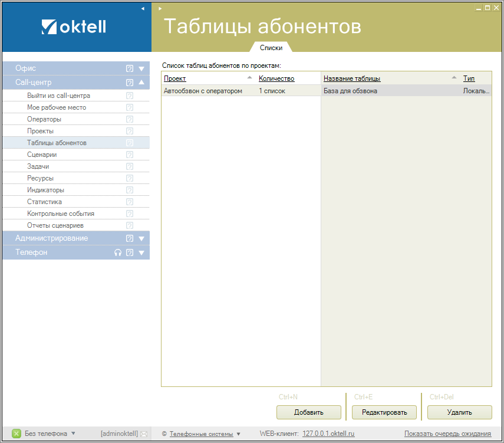
Task: Click the envelope icon near adminoktell
Action: coord(144,434)
